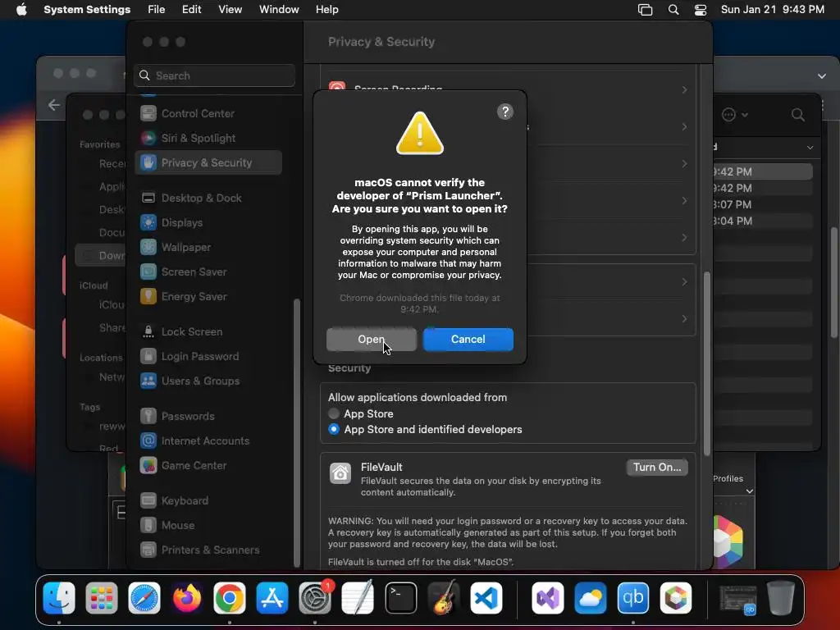Open the File menu
840x630 pixels.
pyautogui.click(x=157, y=10)
